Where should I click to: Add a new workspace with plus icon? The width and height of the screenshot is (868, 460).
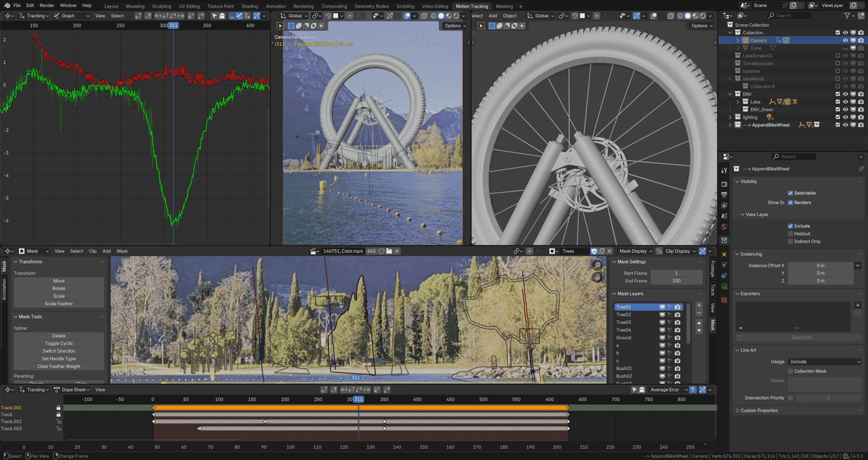tap(520, 6)
